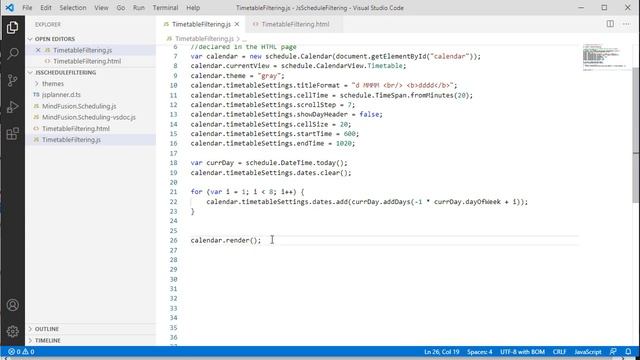Click the errors and warnings status indicator

point(21,351)
